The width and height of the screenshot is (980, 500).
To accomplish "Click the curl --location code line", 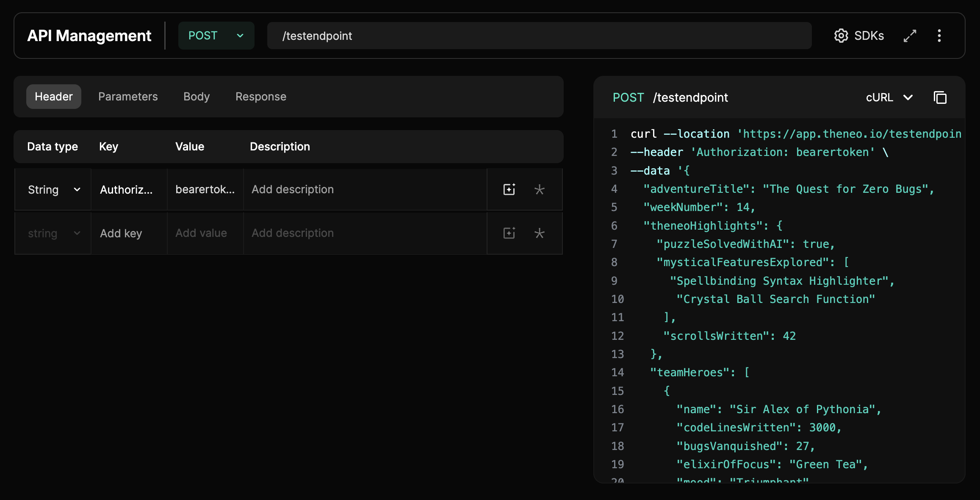I will pyautogui.click(x=796, y=134).
